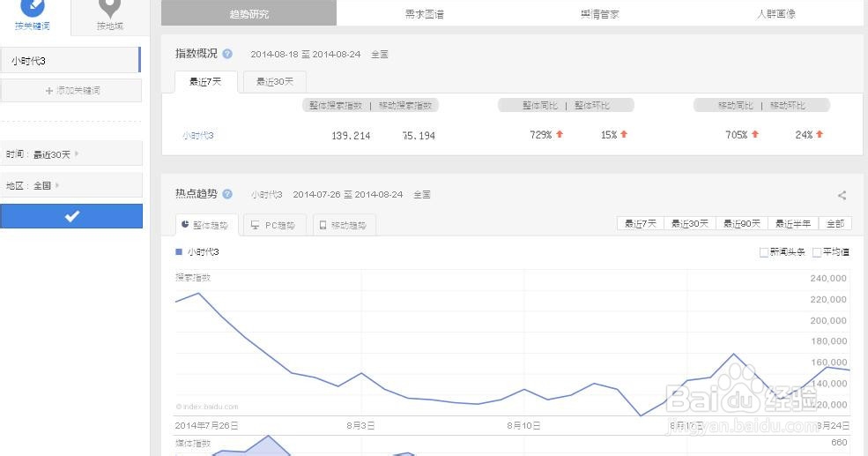Click the 小时代3 blue legend swatch
The height and width of the screenshot is (456, 868).
[179, 251]
